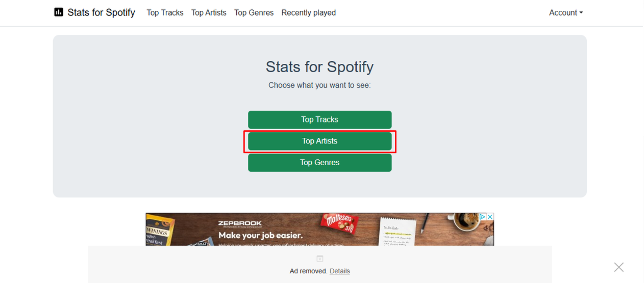The image size is (644, 283).
Task: Click the "Stats for Spotify" navbar brand text
Action: (x=101, y=13)
